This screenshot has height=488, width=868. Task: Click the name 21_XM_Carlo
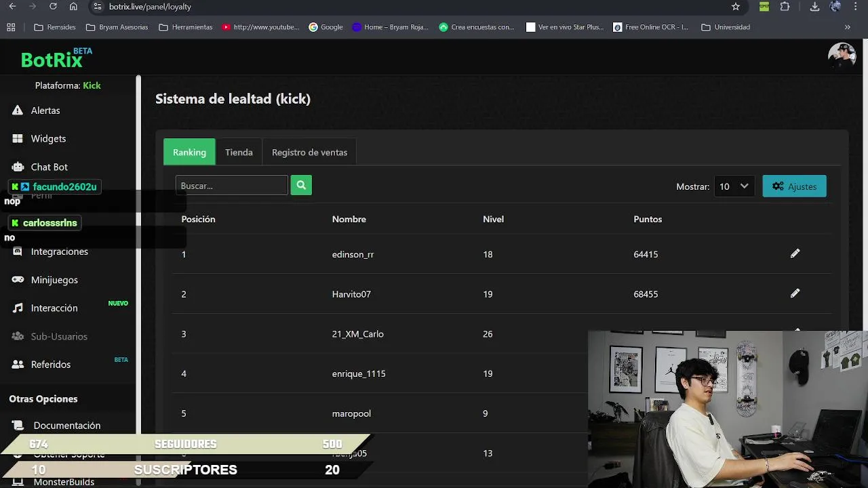pos(357,334)
